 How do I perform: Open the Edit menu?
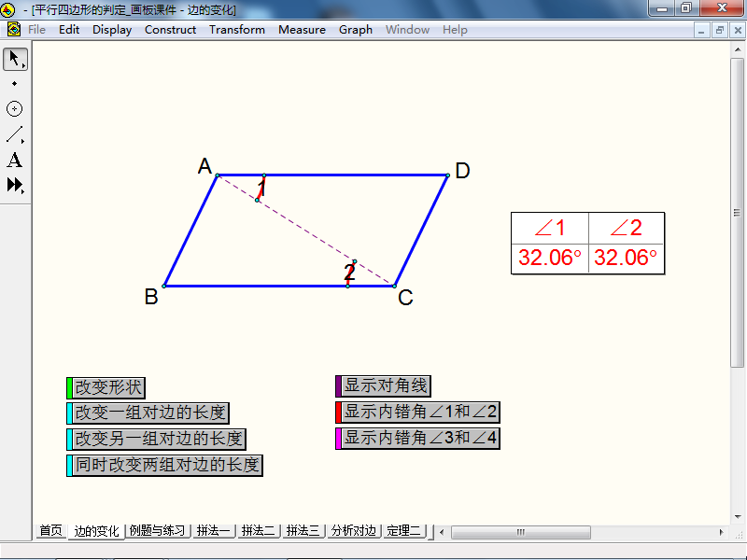click(69, 30)
